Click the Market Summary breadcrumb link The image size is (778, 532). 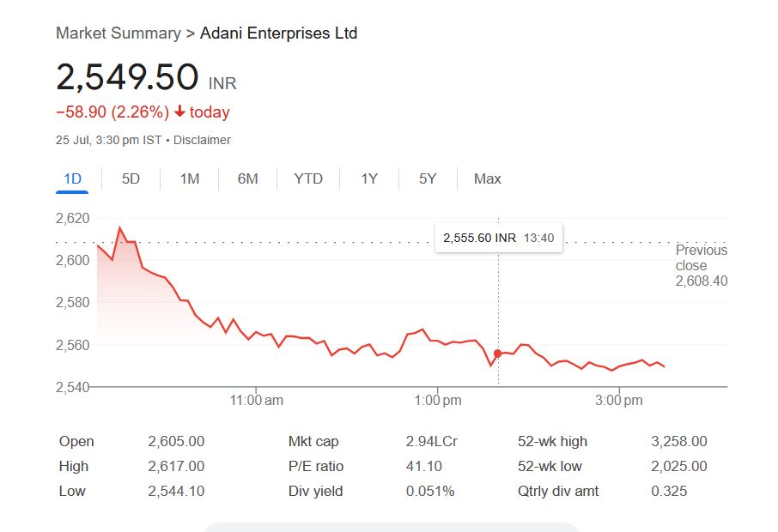pos(118,33)
